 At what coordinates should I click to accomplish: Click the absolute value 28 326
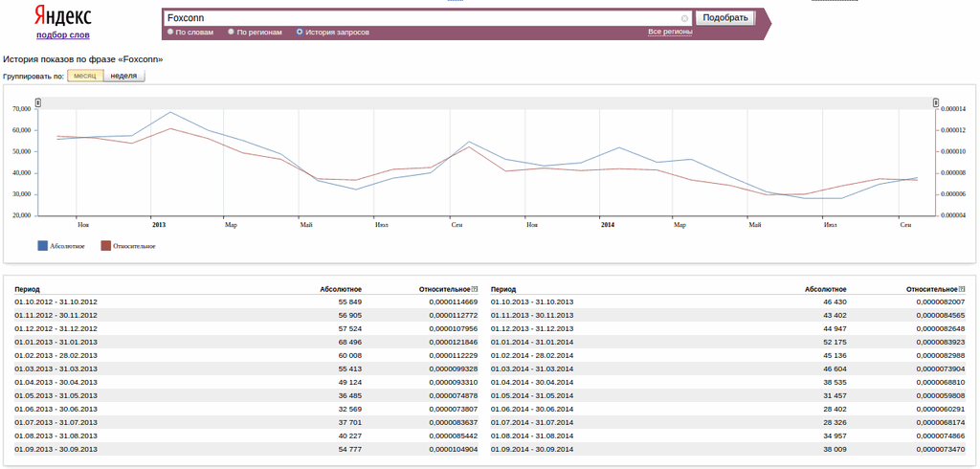(x=834, y=423)
